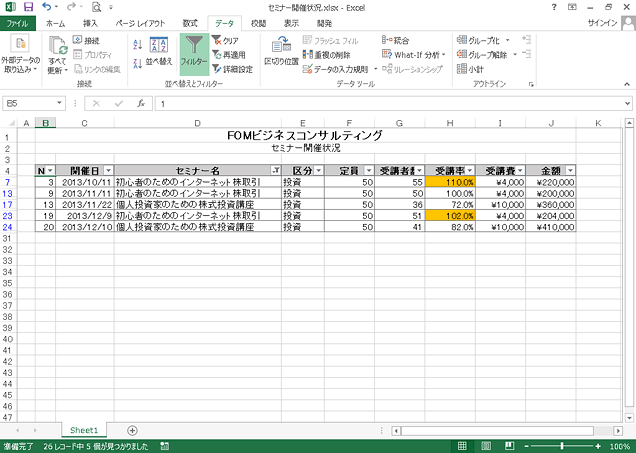Image resolution: width=636 pixels, height=453 pixels.
Task: Open 開催日 column filter dropdown
Action: pos(108,170)
